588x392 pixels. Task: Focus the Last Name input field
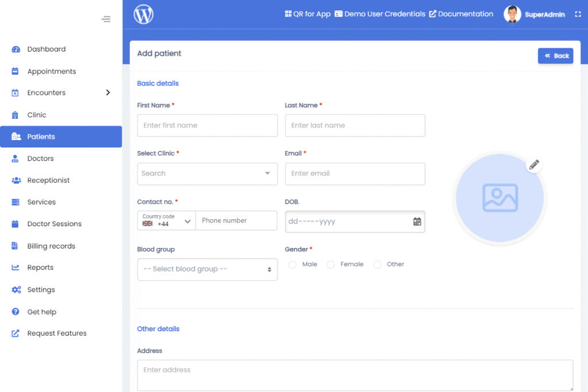point(355,126)
